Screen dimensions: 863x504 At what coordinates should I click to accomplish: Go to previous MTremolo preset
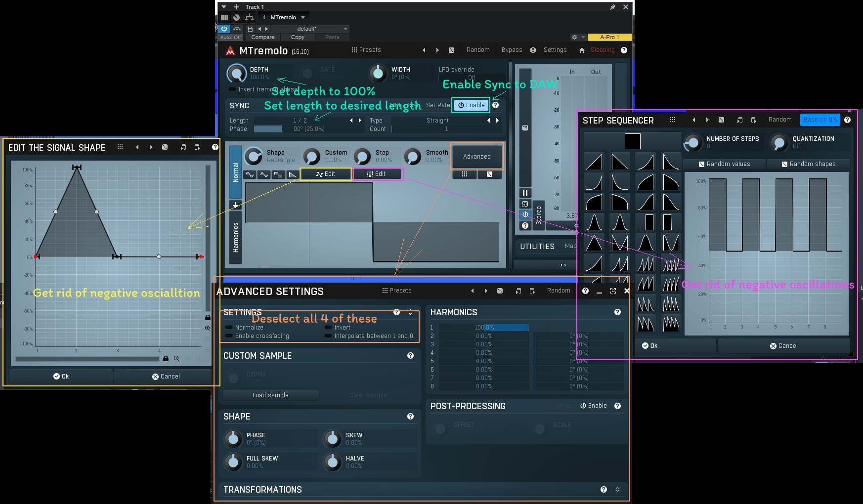click(424, 50)
